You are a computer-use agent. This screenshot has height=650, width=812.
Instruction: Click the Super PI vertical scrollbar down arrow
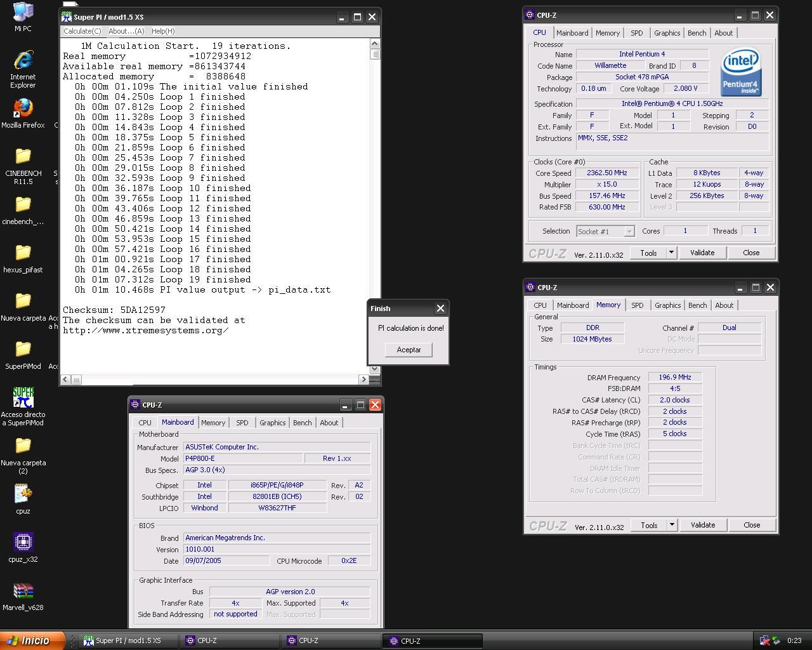coord(374,369)
